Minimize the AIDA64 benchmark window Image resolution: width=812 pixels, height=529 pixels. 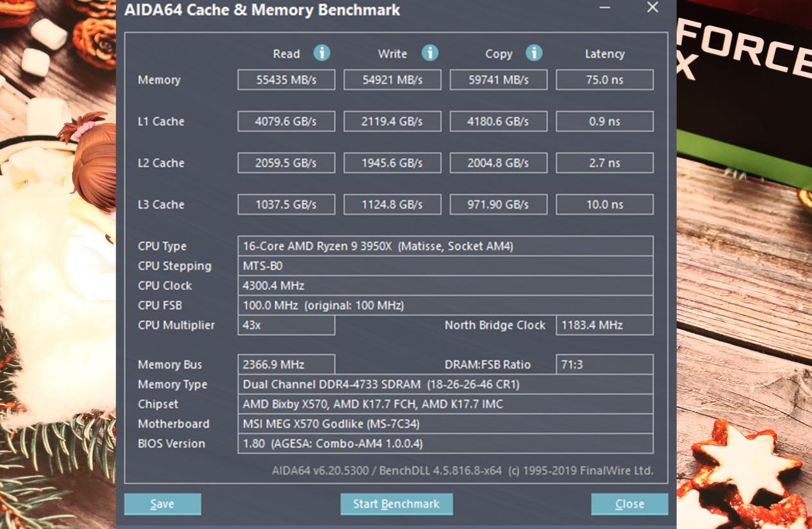click(604, 8)
